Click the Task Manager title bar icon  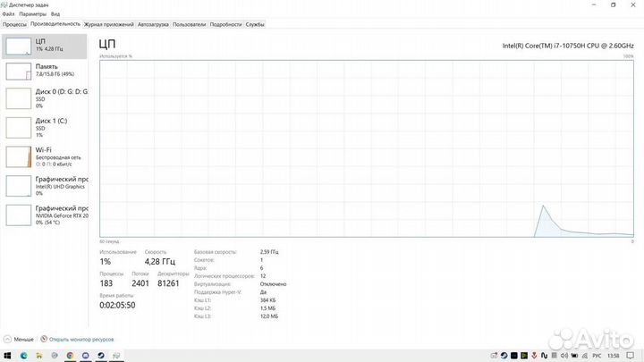coord(4,5)
